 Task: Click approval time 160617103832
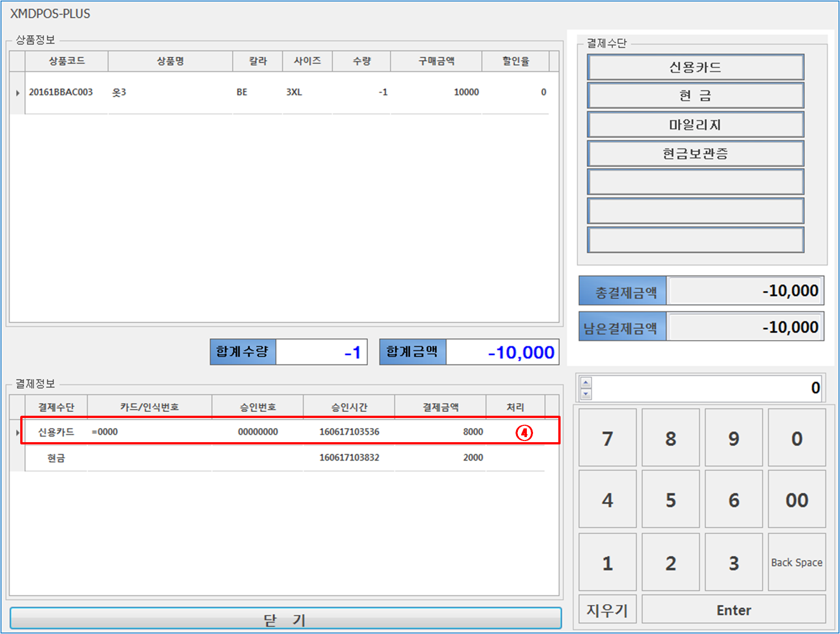[349, 458]
